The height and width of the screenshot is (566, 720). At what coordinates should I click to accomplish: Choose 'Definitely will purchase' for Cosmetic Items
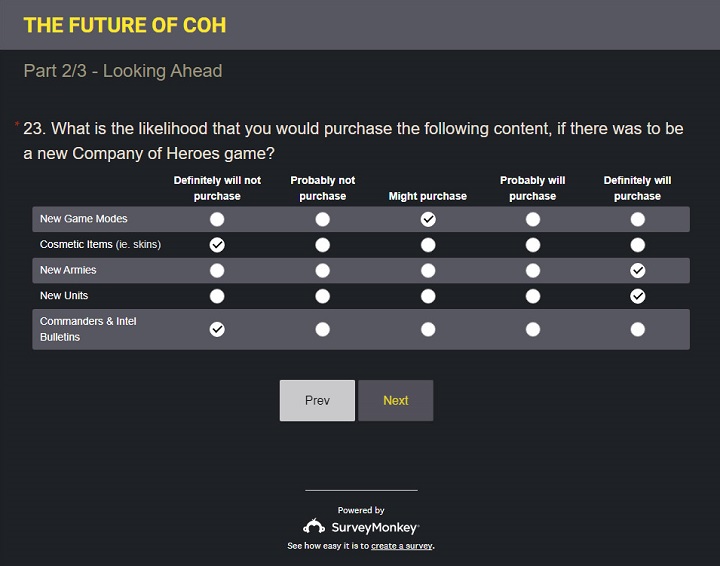[x=638, y=245]
